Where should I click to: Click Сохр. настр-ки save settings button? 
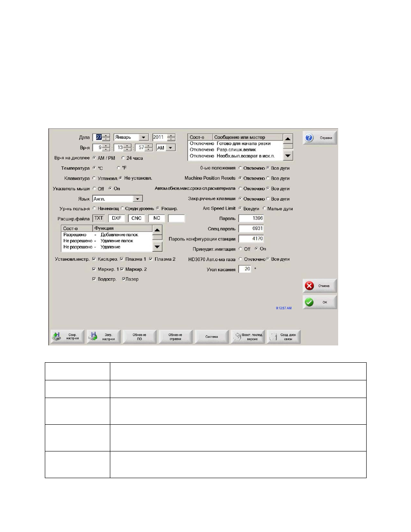pos(67,337)
